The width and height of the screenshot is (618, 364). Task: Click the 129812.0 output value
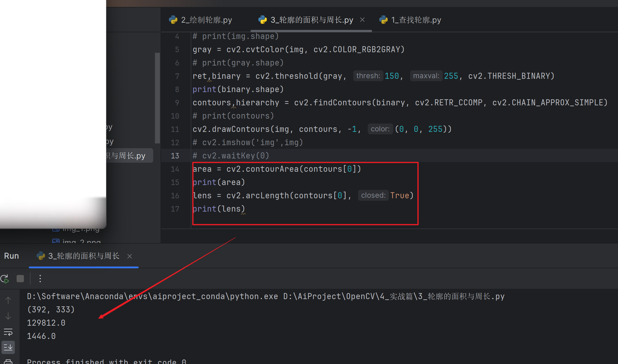point(46,323)
